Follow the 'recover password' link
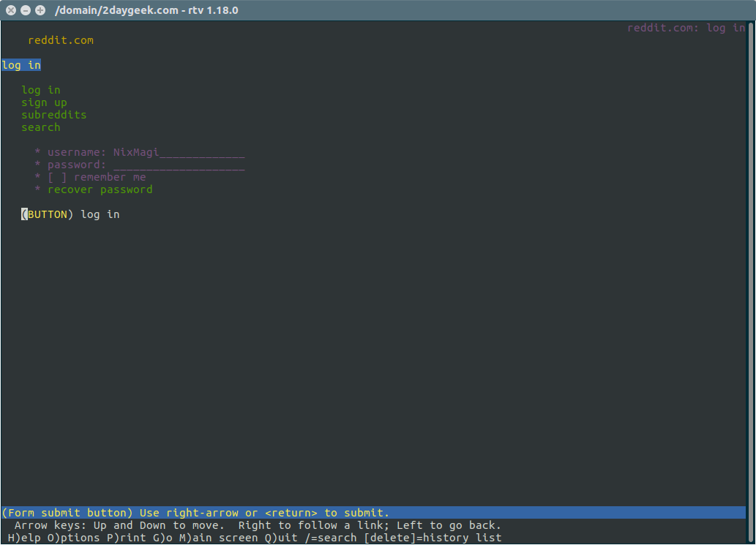Viewport: 756px width, 545px height. pyautogui.click(x=100, y=190)
